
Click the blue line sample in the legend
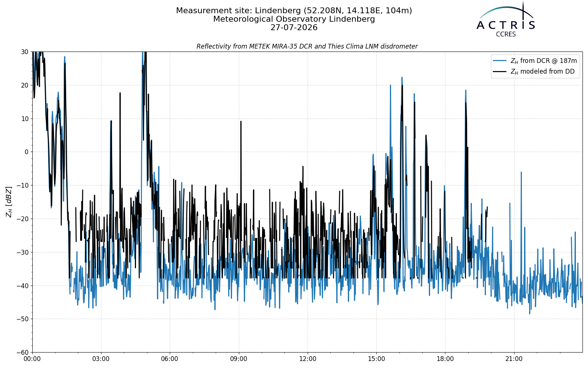click(x=500, y=61)
